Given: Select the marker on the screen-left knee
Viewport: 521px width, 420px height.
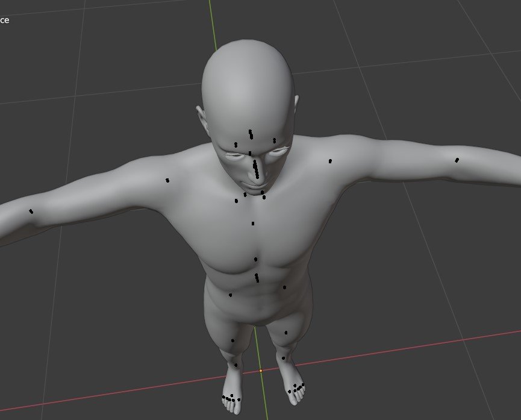Looking at the screenshot, I should [232, 341].
